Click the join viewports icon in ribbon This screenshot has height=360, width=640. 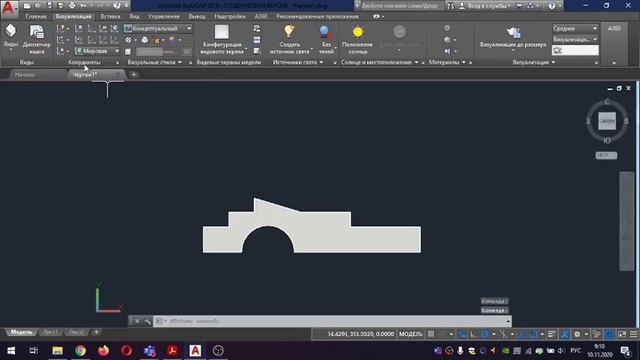[x=256, y=40]
